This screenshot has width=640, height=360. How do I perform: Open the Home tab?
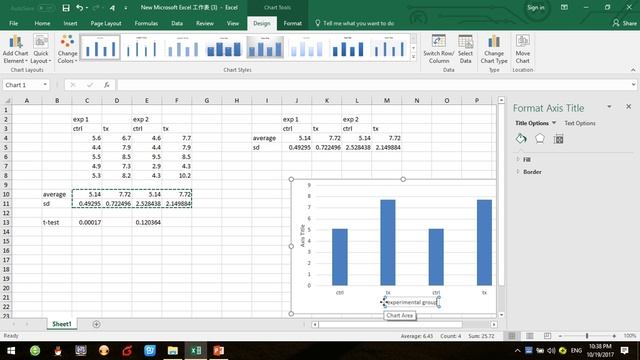point(42,23)
